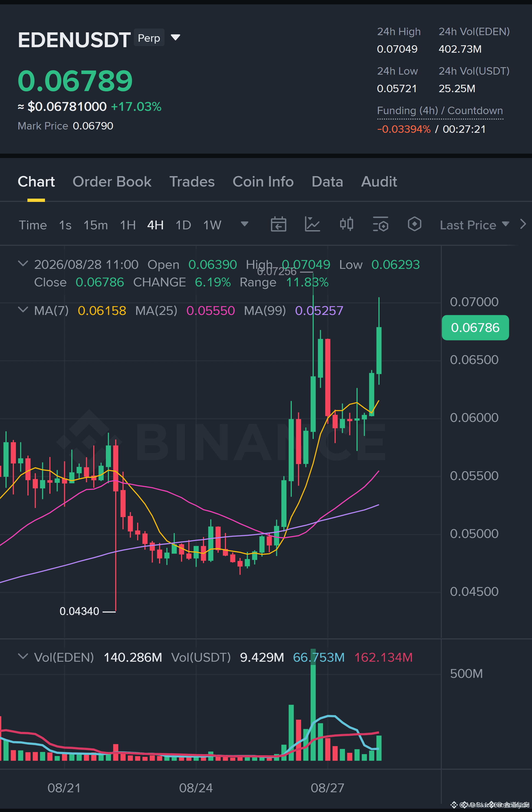Select the 1W interval
The width and height of the screenshot is (532, 812).
pos(212,225)
